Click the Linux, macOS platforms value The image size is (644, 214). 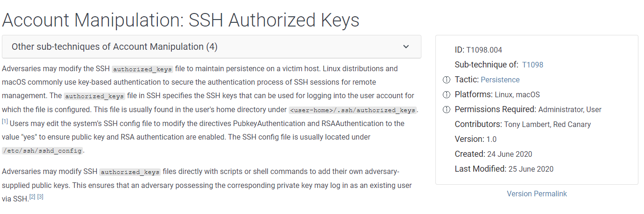coord(517,95)
